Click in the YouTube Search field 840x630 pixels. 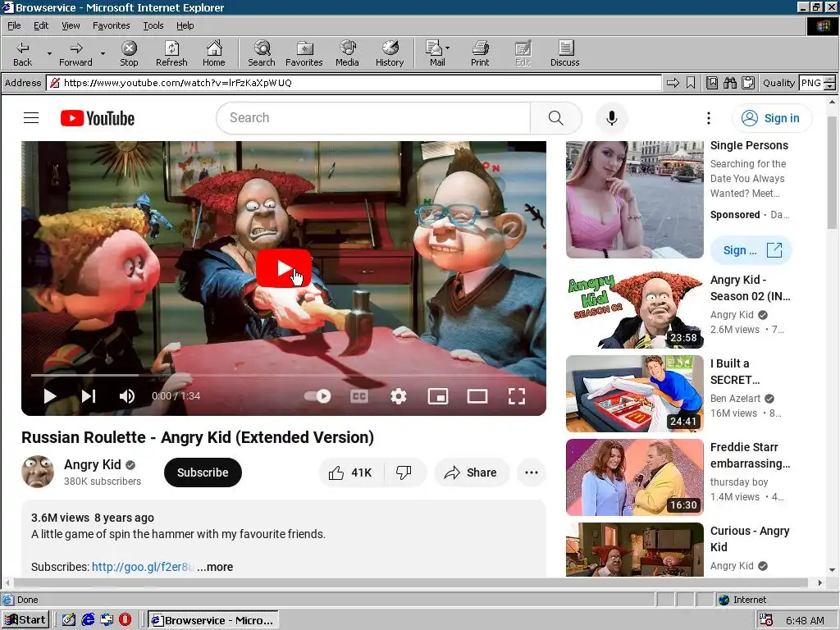[375, 118]
